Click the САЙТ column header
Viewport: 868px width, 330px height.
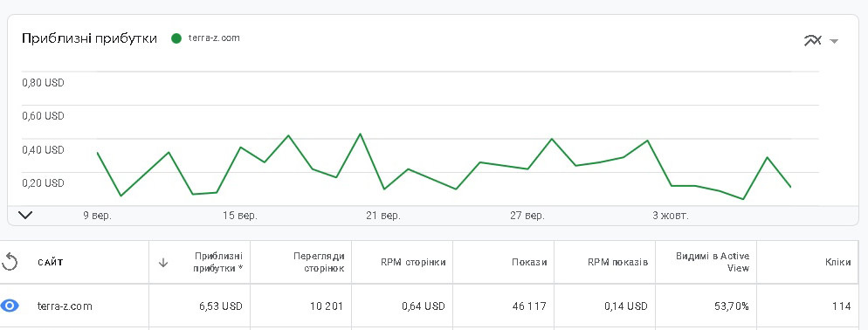[51, 263]
